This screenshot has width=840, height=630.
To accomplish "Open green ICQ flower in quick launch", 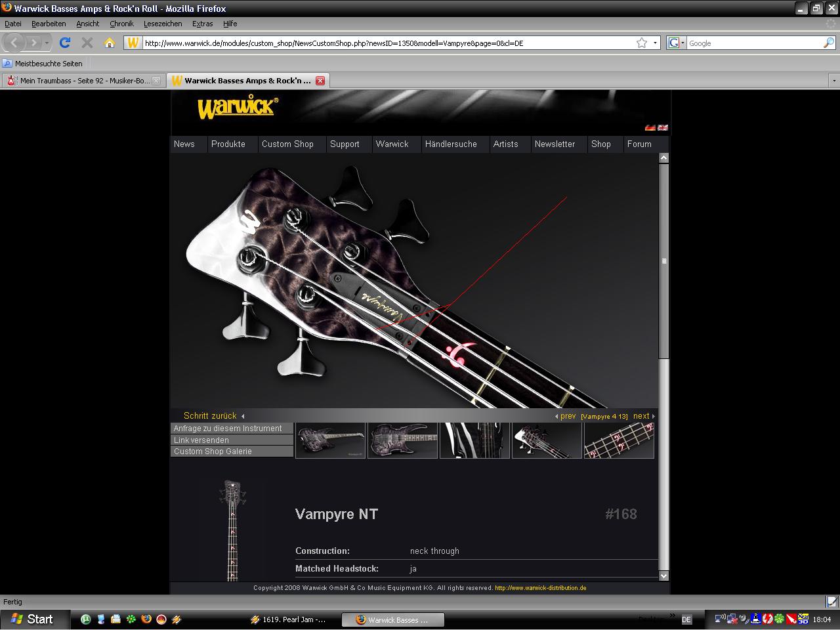I will tap(131, 619).
